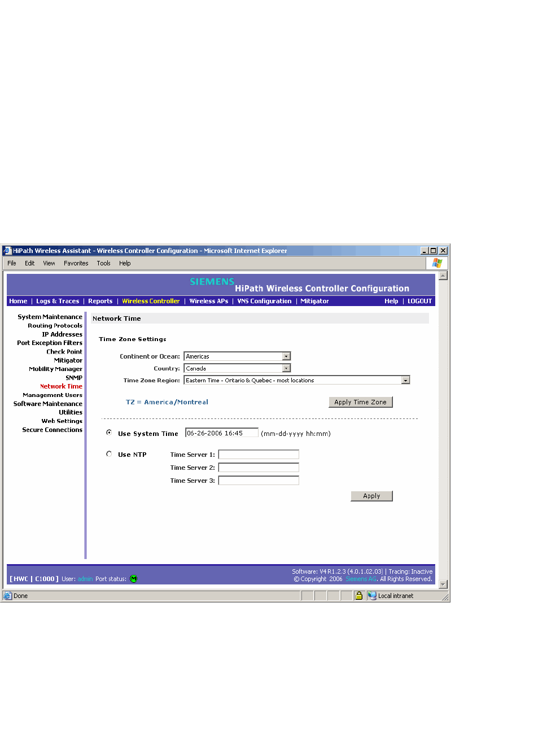
Task: Open IP Addresses in sidebar
Action: click(x=62, y=334)
